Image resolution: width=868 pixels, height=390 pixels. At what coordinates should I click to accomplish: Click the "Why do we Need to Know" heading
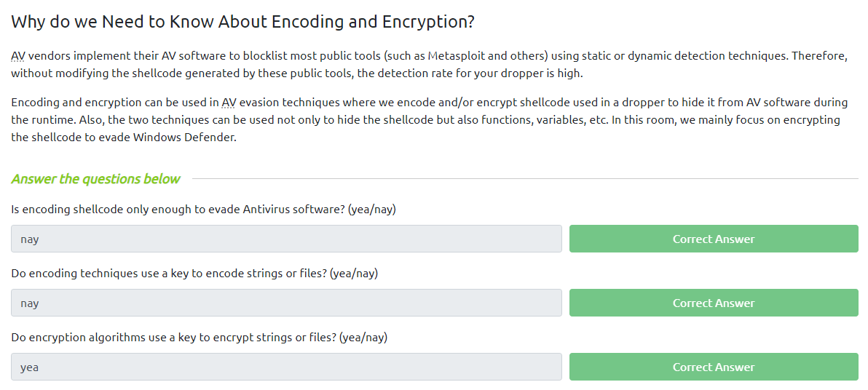click(242, 21)
